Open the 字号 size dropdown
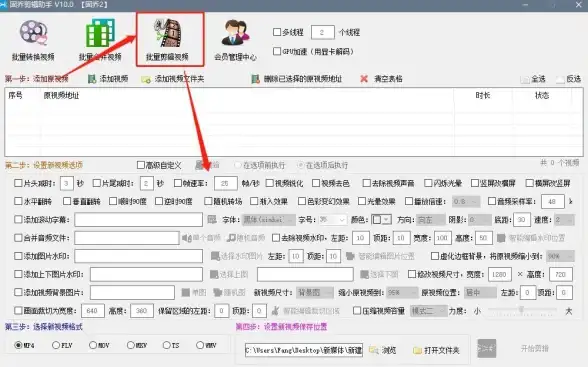The height and width of the screenshot is (367, 588). point(332,220)
